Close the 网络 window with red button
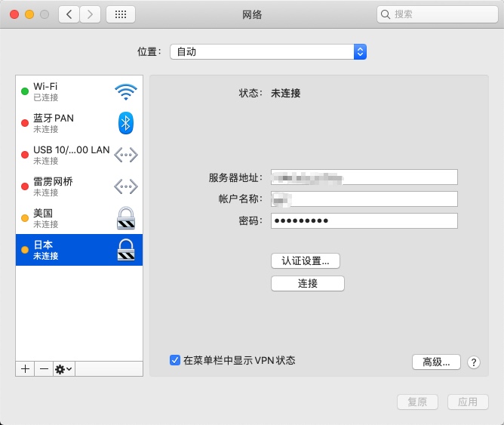Viewport: 504px width, 425px height. (x=14, y=14)
